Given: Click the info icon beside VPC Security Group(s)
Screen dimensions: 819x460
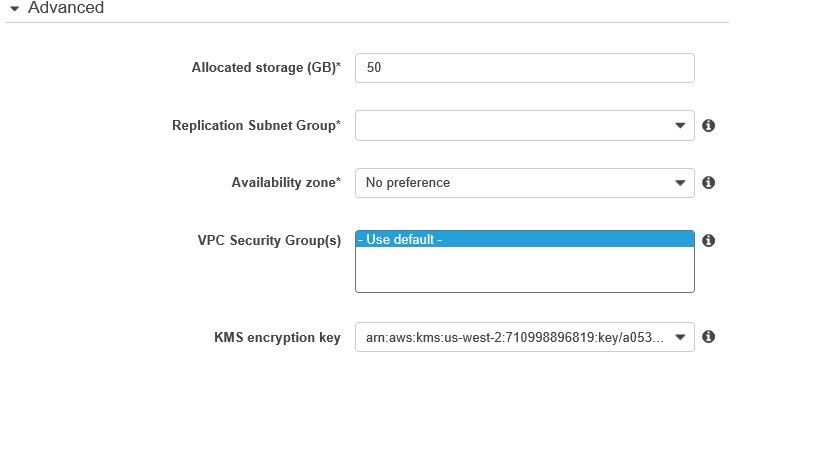Looking at the screenshot, I should 708,241.
